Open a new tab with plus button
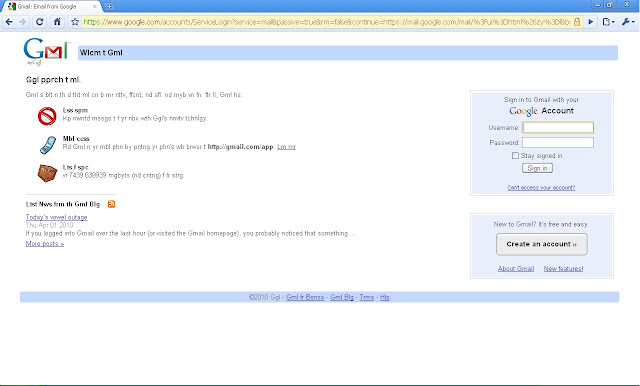 pos(109,7)
